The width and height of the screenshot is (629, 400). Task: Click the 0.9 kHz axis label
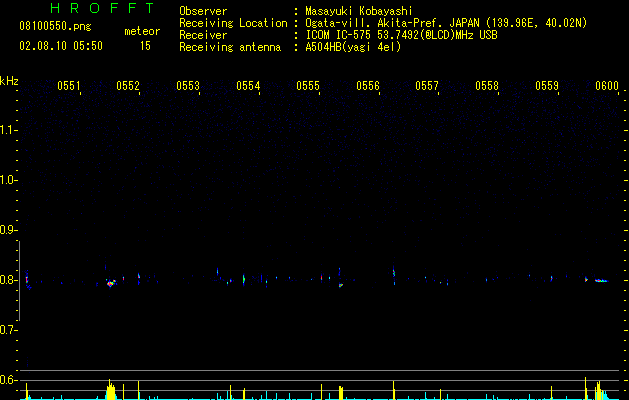(8, 230)
